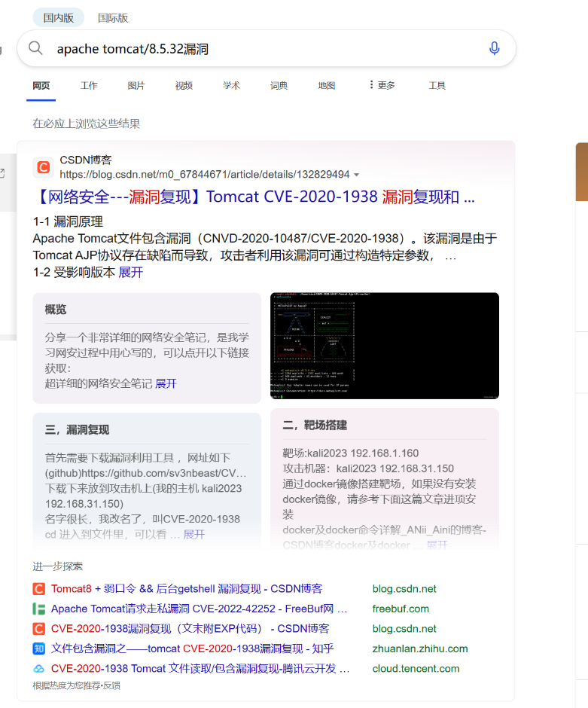
Task: Expand 展开 in the 二，靶场搭建 card
Action: 437,545
